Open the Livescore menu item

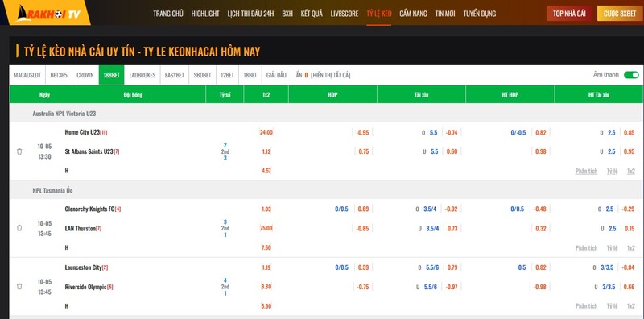345,14
